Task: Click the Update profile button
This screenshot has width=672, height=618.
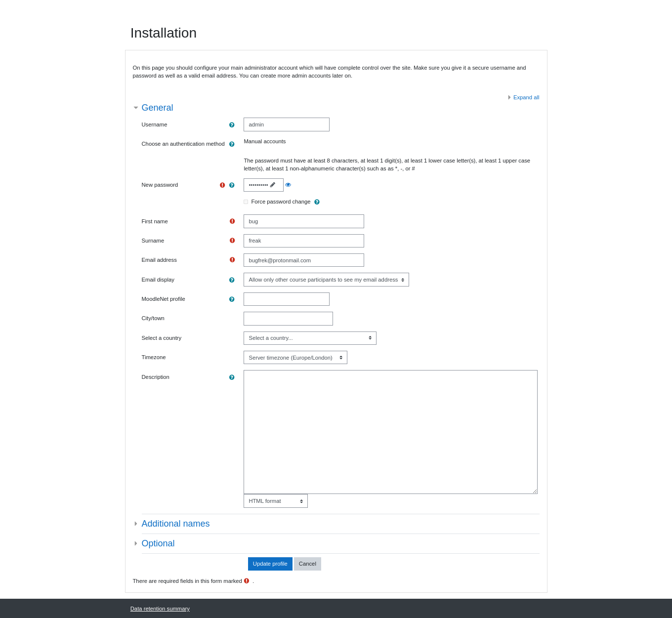Action: tap(270, 564)
